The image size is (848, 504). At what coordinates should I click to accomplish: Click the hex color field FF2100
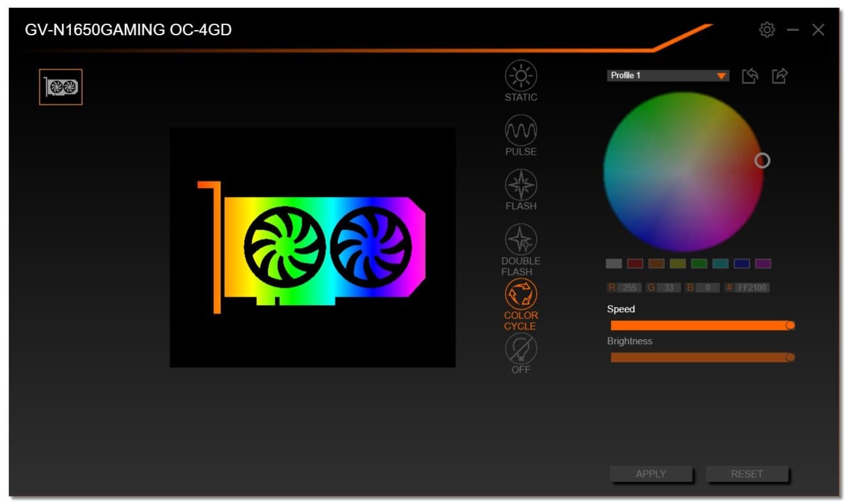[x=752, y=288]
